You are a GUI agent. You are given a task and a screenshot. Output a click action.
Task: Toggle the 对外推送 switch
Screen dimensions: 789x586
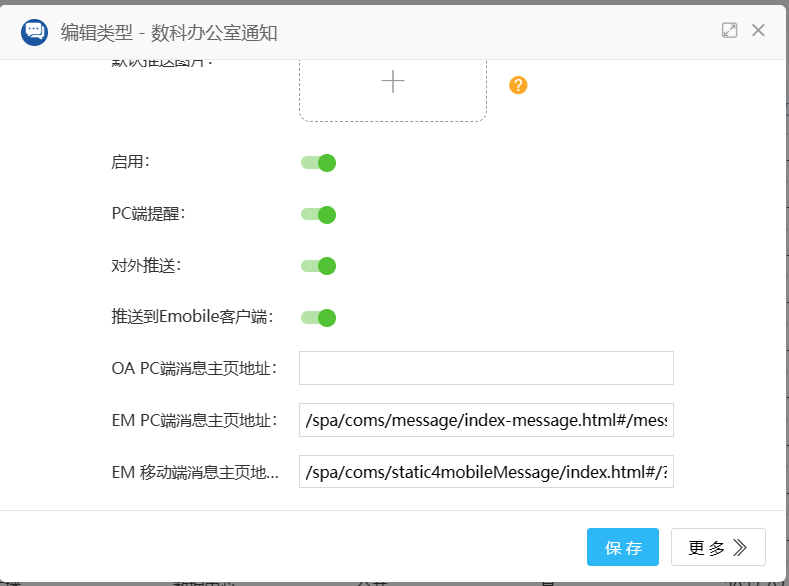[318, 266]
